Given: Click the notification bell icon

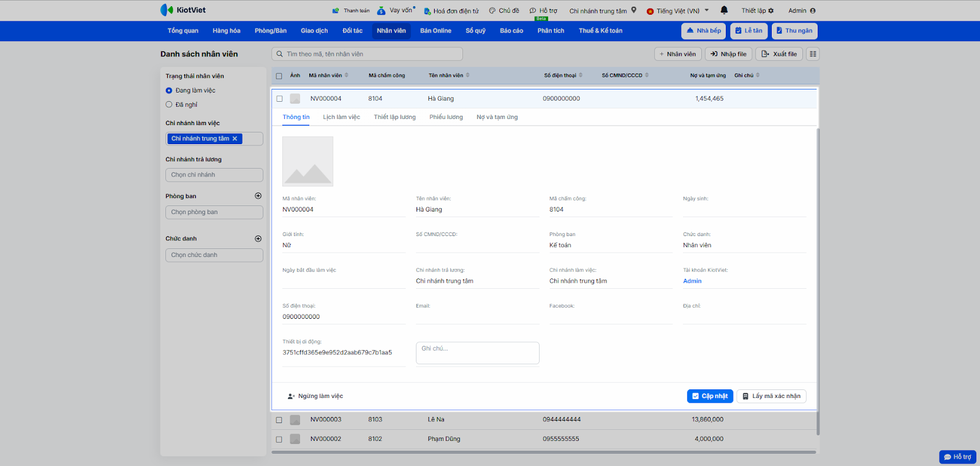Looking at the screenshot, I should point(724,10).
